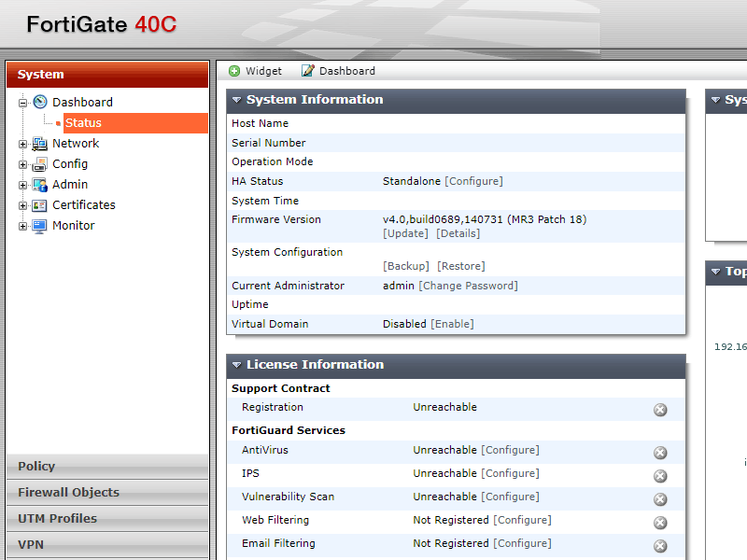Click Enable link for Virtual Domain

pos(453,324)
